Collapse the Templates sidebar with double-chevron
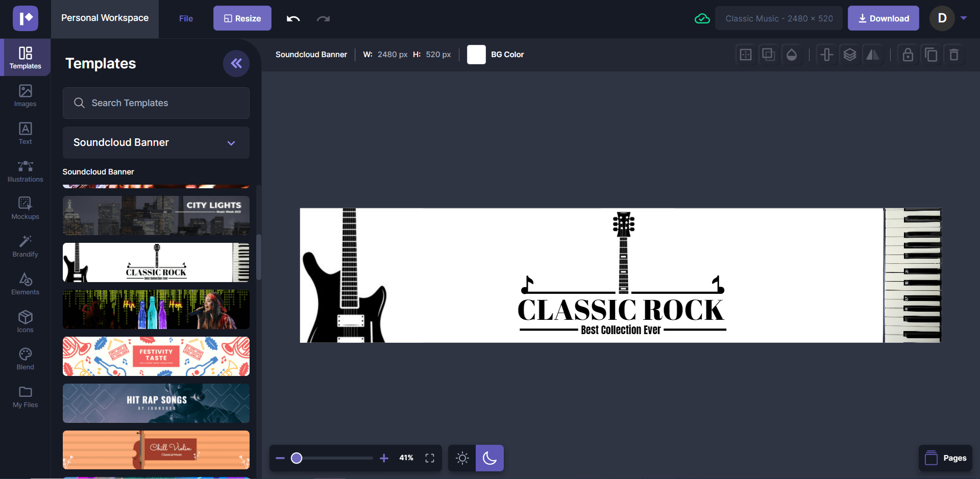980x479 pixels. point(236,63)
